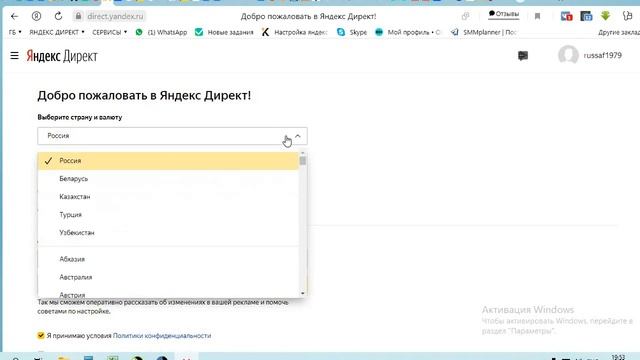Click the country list scrollbar thumb

(302, 161)
